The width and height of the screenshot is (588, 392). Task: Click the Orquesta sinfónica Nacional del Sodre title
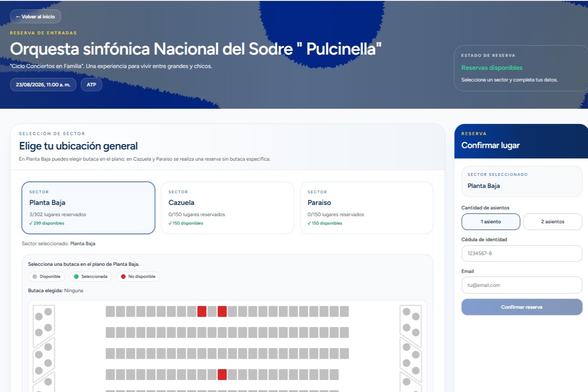tap(196, 49)
